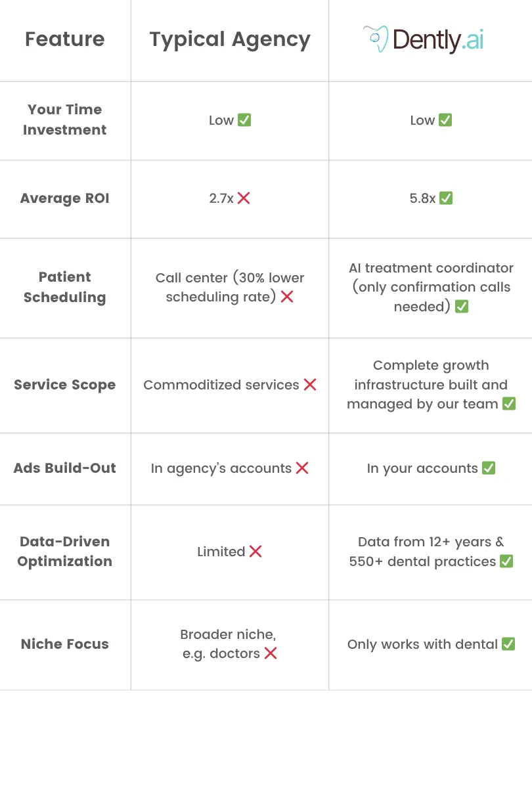Click the Average ROI row label
Screen dimensions: 532x788
[x=65, y=198]
